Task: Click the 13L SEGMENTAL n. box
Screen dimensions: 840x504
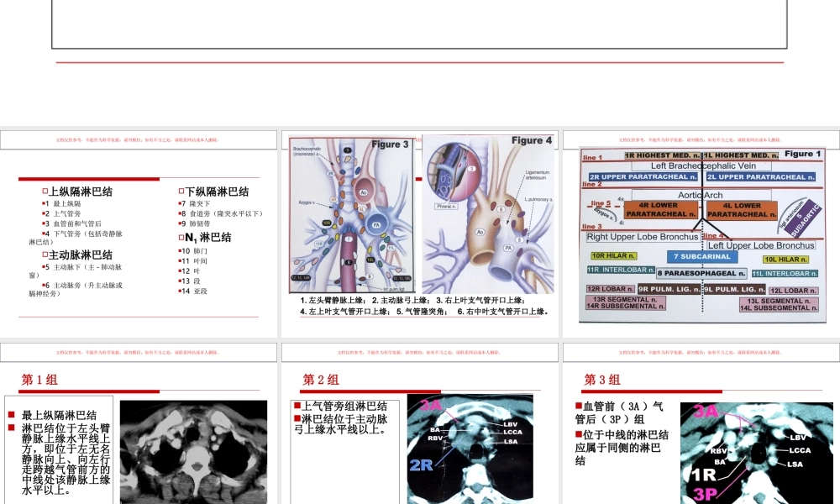Action: click(x=779, y=304)
